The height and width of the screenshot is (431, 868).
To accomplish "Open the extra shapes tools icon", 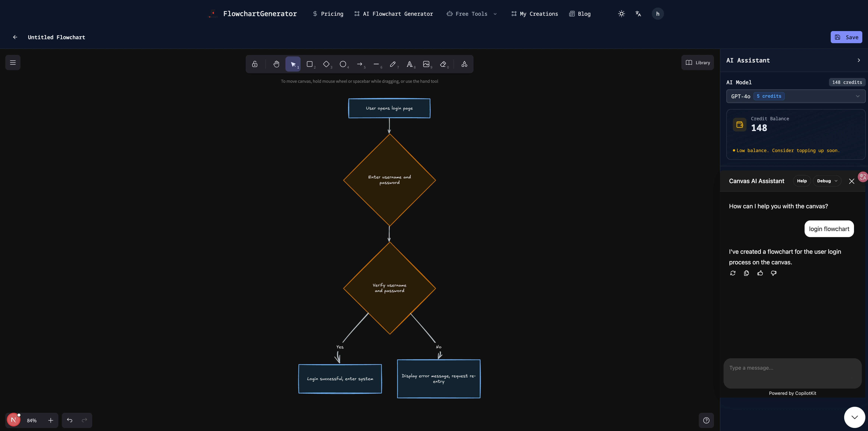I will (464, 64).
